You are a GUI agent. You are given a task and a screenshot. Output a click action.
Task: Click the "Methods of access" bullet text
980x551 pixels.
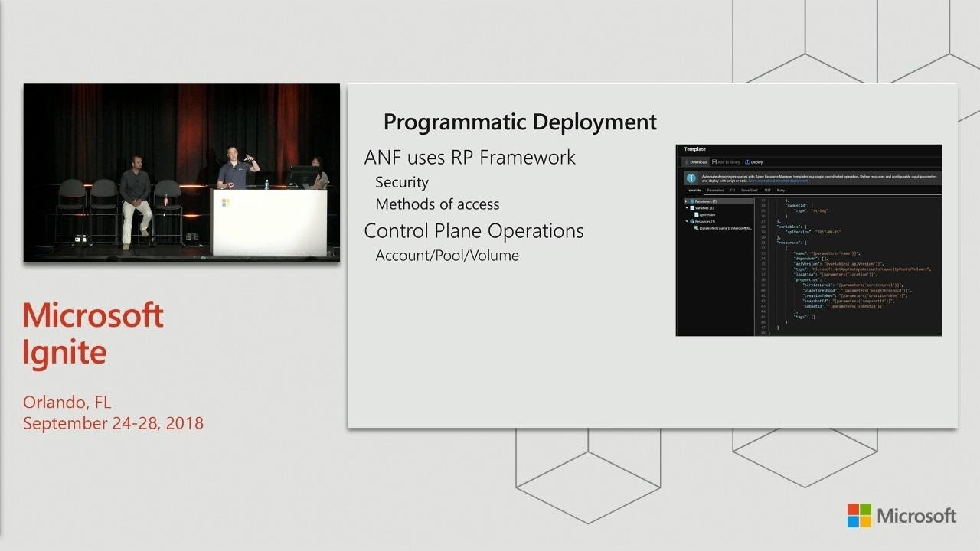437,204
